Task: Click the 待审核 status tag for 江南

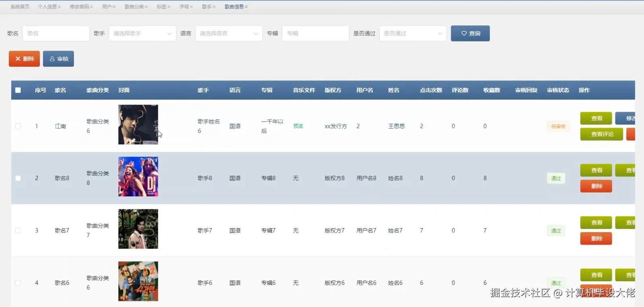Action: click(558, 126)
